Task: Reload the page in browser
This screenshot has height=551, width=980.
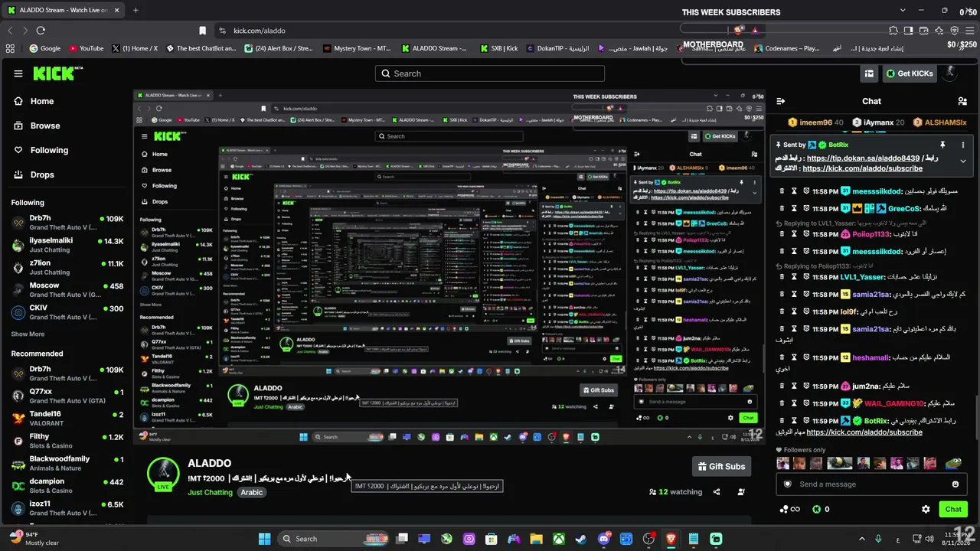Action: (41, 31)
